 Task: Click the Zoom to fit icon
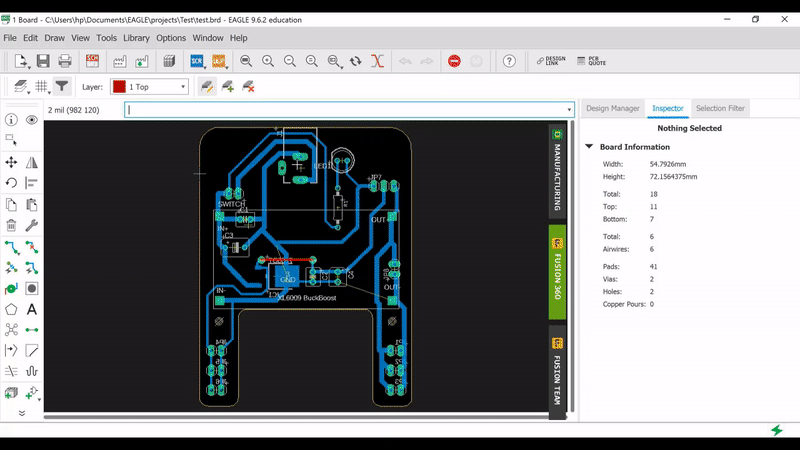pyautogui.click(x=246, y=61)
